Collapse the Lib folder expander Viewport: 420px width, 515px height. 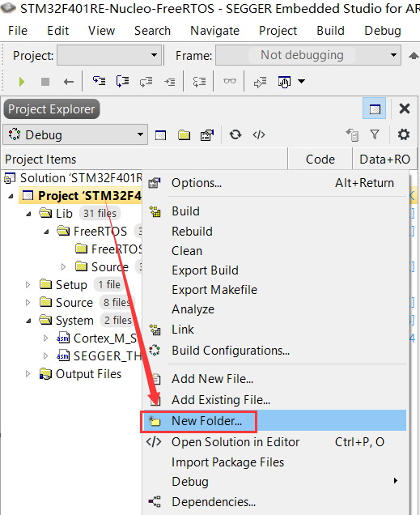coord(29,214)
